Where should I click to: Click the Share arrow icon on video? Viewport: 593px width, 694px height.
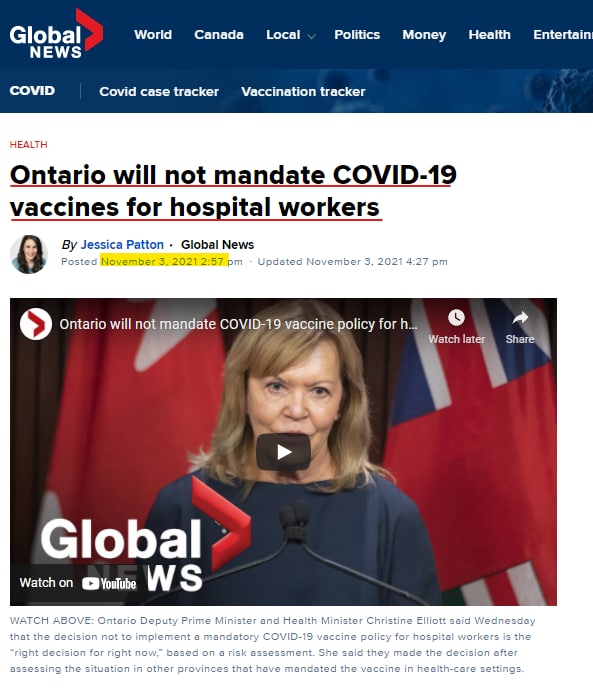520,317
